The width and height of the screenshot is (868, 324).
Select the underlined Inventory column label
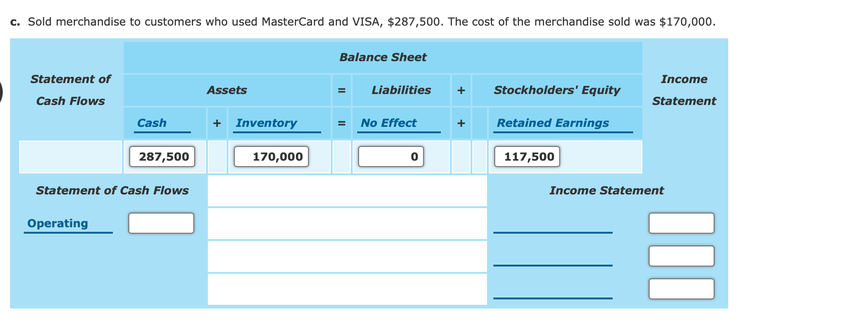(266, 123)
